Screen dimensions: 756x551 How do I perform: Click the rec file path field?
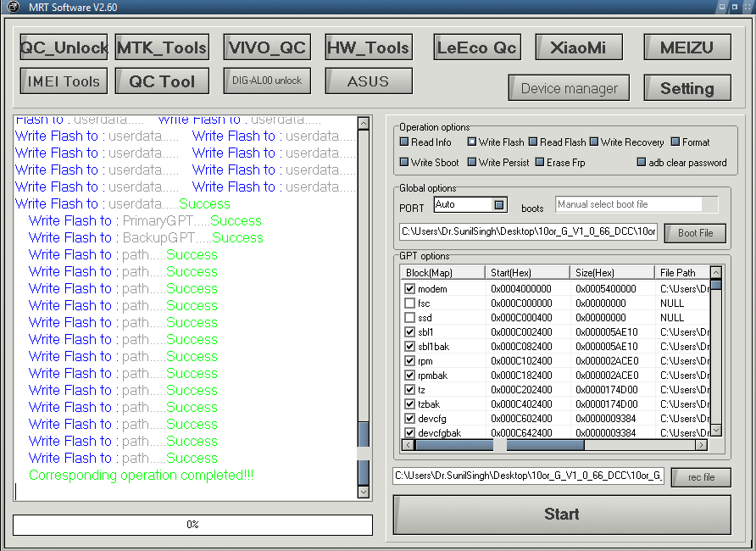coord(528,476)
